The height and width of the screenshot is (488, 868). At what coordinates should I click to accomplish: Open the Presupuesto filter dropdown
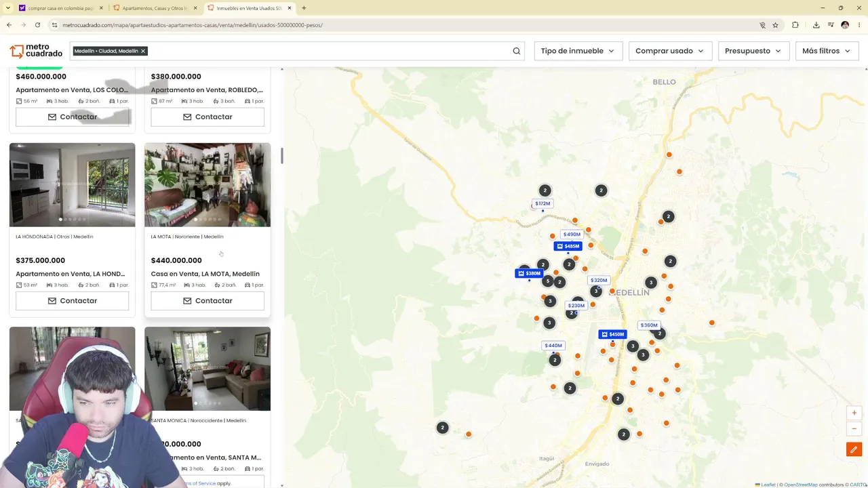753,51
